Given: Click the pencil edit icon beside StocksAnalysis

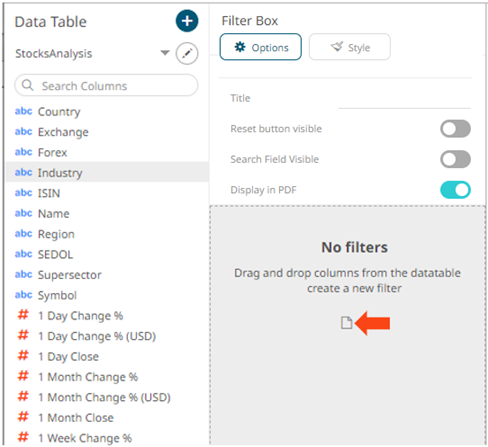Looking at the screenshot, I should pos(187,53).
